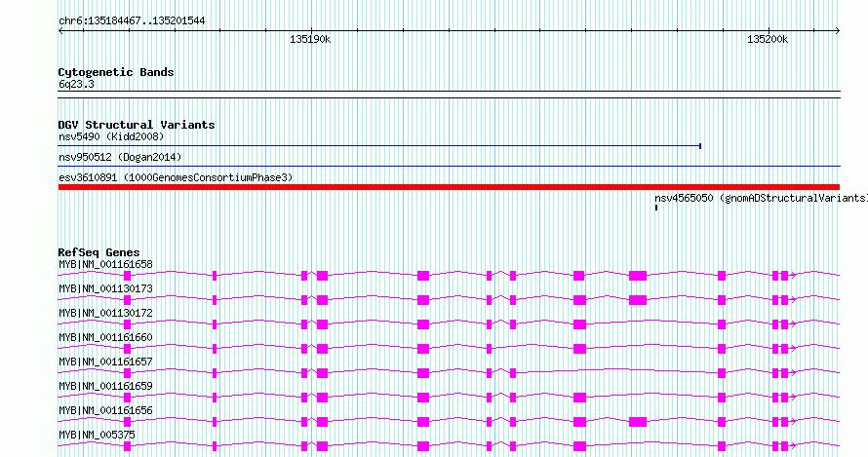Click the widest exon of the NM_001161656 transcript
868x457 pixels.
638,422
